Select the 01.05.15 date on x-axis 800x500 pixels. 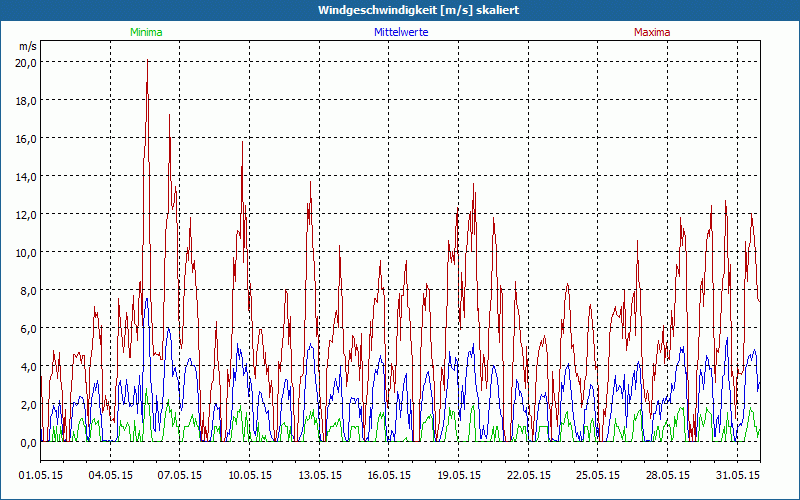41,475
